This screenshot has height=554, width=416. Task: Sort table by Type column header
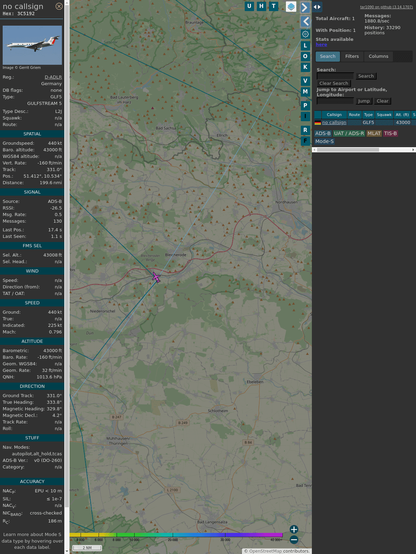click(x=368, y=114)
